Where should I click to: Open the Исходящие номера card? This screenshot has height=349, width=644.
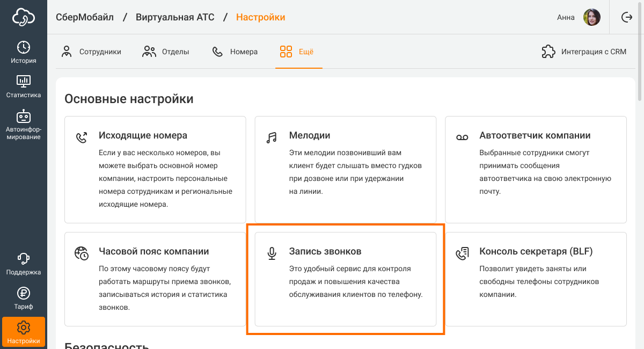(155, 169)
